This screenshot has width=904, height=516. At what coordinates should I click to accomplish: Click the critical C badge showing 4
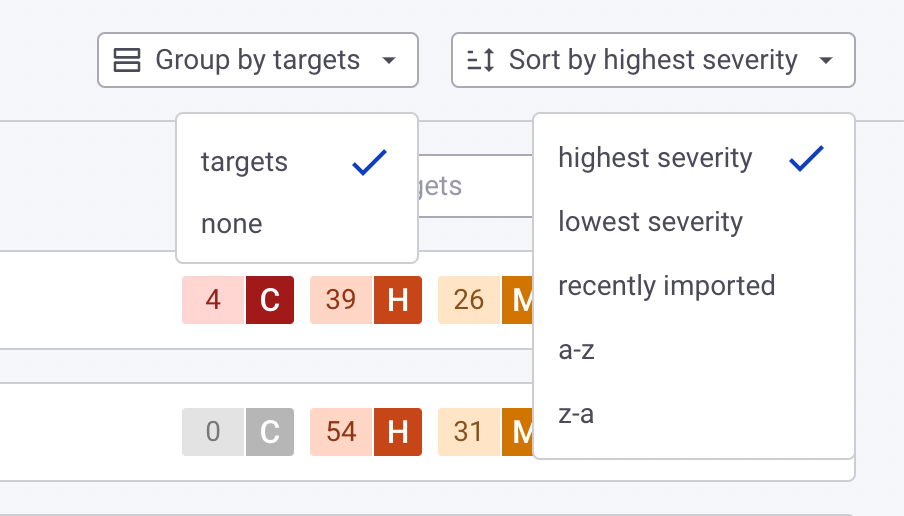click(x=270, y=300)
